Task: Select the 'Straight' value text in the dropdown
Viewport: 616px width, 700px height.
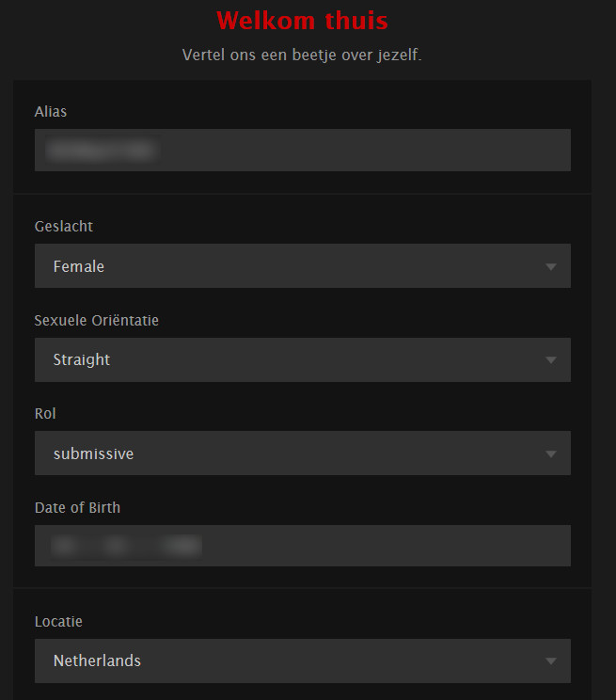Action: click(x=82, y=359)
